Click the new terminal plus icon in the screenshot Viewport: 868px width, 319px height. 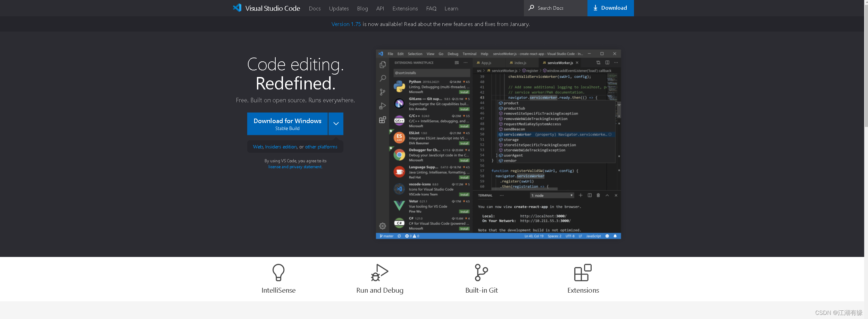tap(581, 195)
